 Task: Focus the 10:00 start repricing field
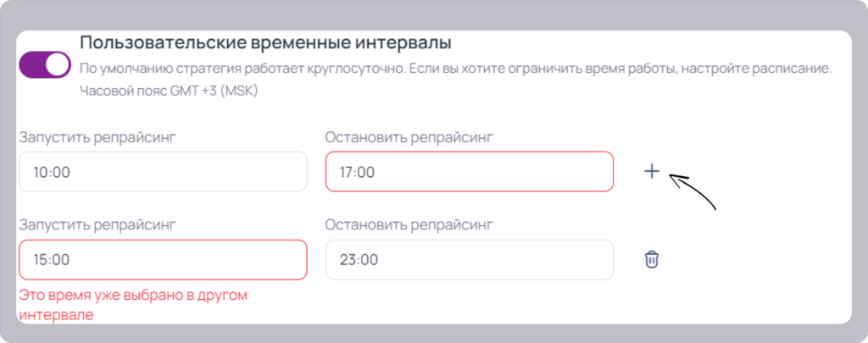tap(163, 172)
